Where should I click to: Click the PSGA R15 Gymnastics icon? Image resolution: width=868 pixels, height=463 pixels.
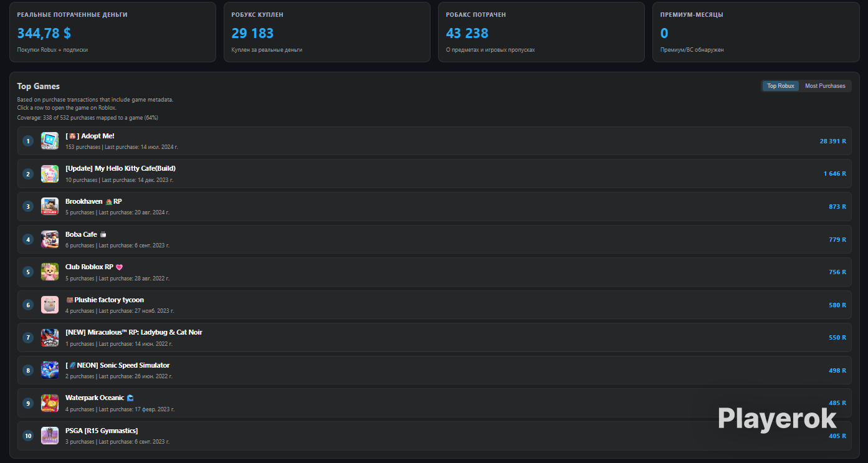coord(50,436)
